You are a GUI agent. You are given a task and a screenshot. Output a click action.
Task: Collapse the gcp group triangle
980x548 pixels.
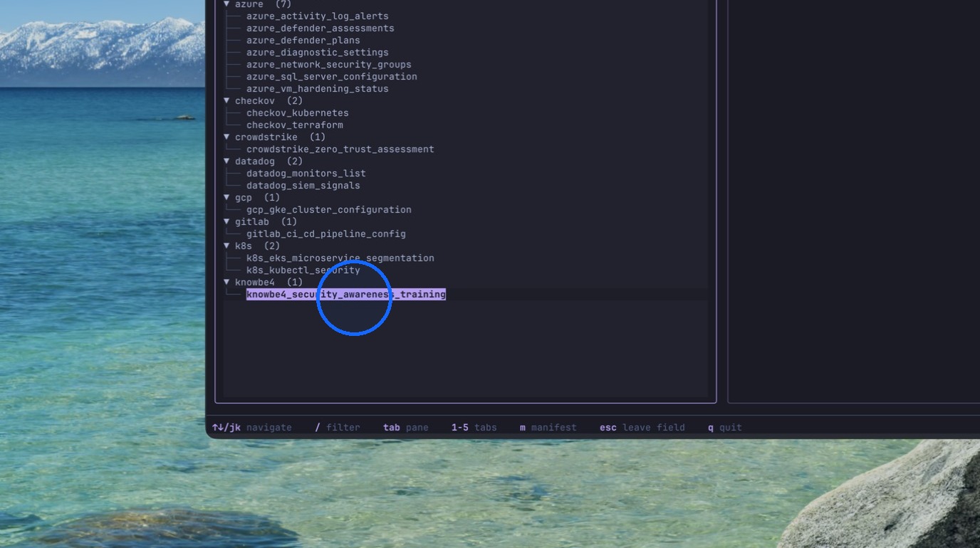coord(226,197)
